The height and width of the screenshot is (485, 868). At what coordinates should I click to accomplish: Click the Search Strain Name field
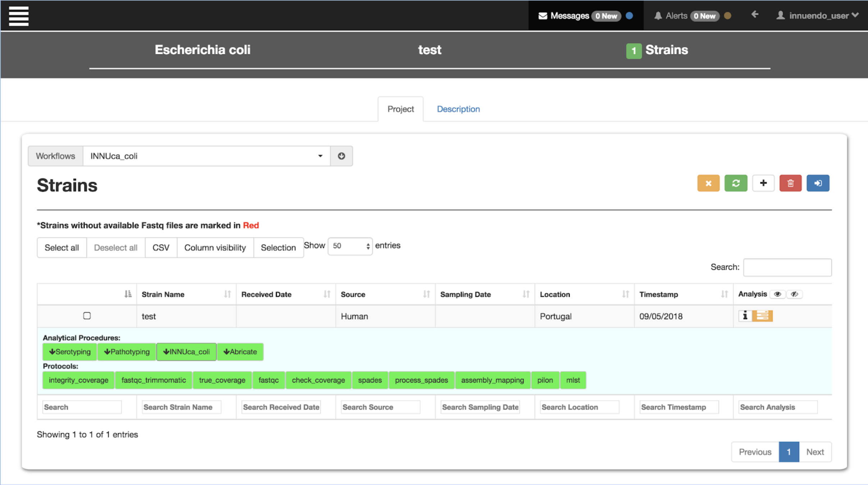click(181, 407)
